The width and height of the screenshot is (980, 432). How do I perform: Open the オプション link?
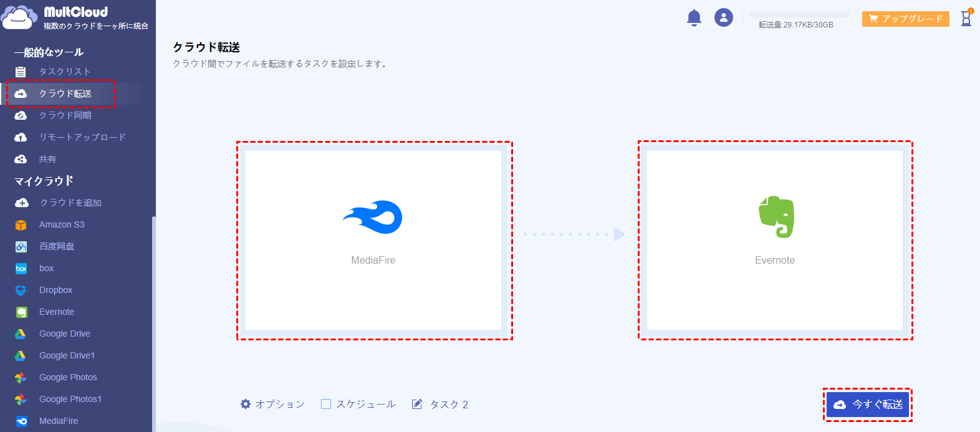(280, 404)
